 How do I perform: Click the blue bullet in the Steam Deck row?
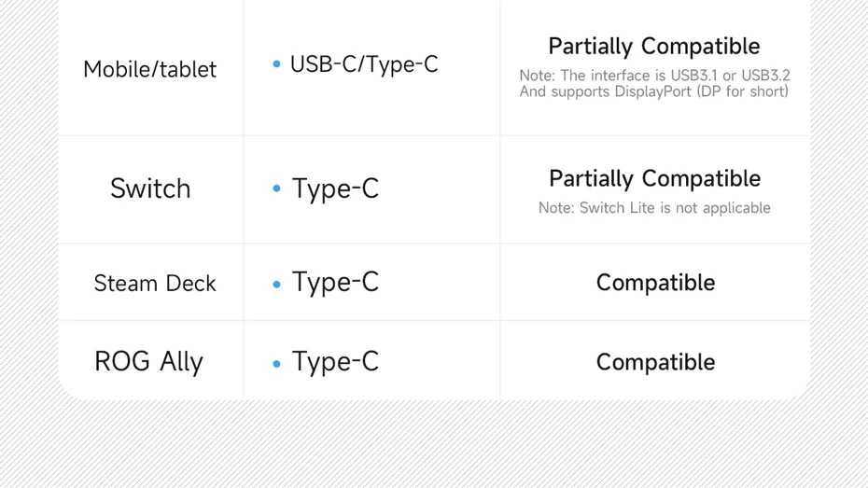point(276,284)
